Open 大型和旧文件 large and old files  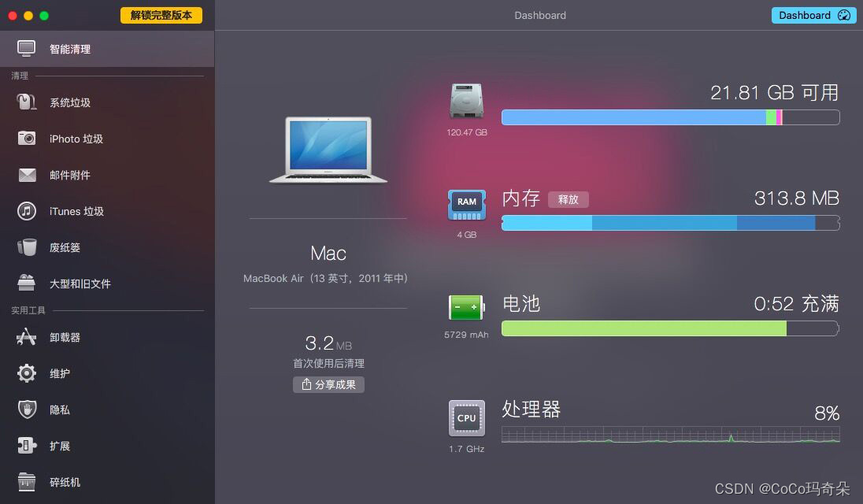coord(107,283)
